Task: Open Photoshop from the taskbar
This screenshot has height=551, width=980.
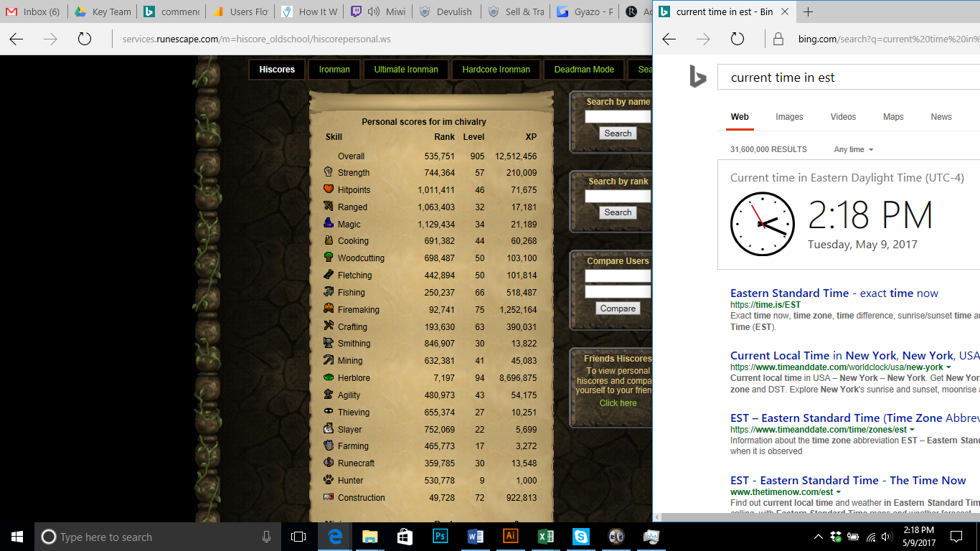Action: pos(440,537)
